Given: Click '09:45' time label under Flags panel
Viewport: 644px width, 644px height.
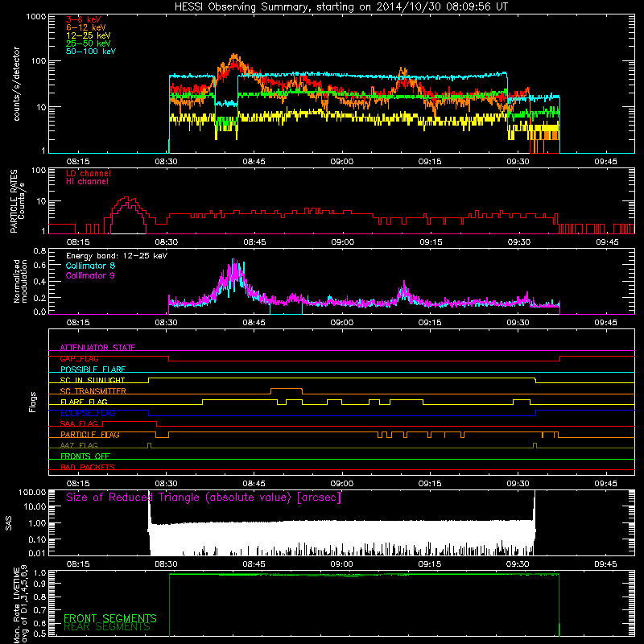Looking at the screenshot, I should (605, 484).
